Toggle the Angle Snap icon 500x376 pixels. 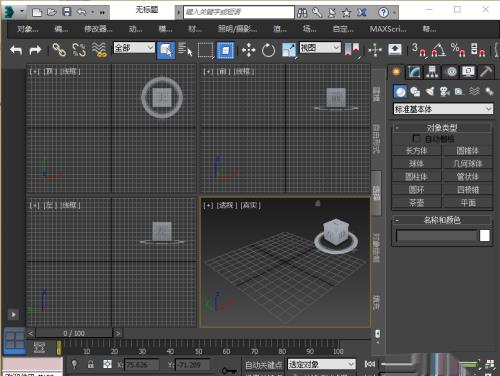pyautogui.click(x=439, y=50)
